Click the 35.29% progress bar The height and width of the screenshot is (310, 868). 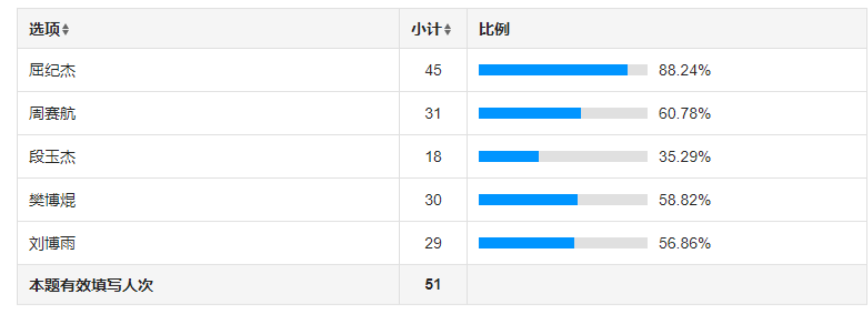tap(563, 157)
